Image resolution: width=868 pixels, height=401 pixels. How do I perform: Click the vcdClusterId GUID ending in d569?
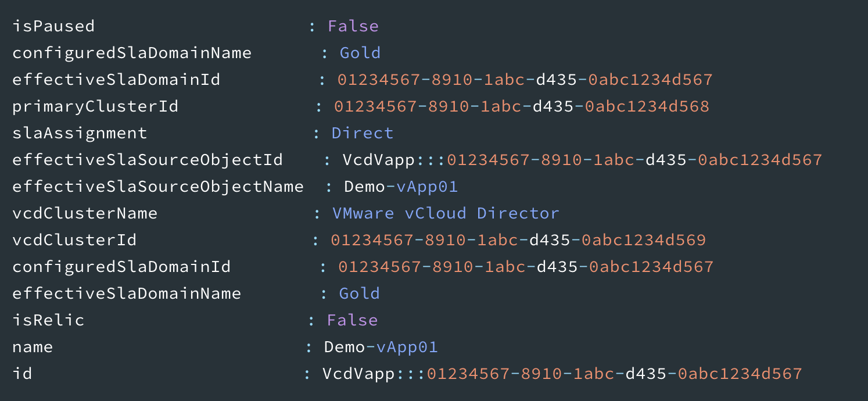point(518,240)
